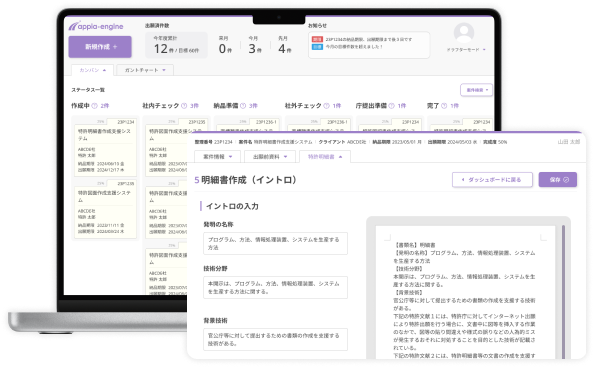Click the blue notice tag in お知らせ

tap(317, 47)
